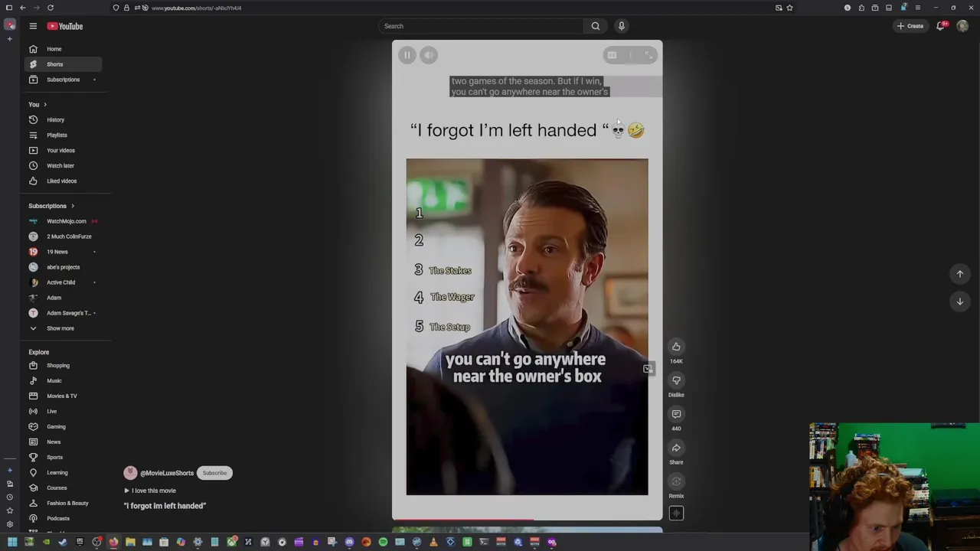Viewport: 980px width, 551px height.
Task: Run search with magnifier button
Action: pyautogui.click(x=596, y=26)
